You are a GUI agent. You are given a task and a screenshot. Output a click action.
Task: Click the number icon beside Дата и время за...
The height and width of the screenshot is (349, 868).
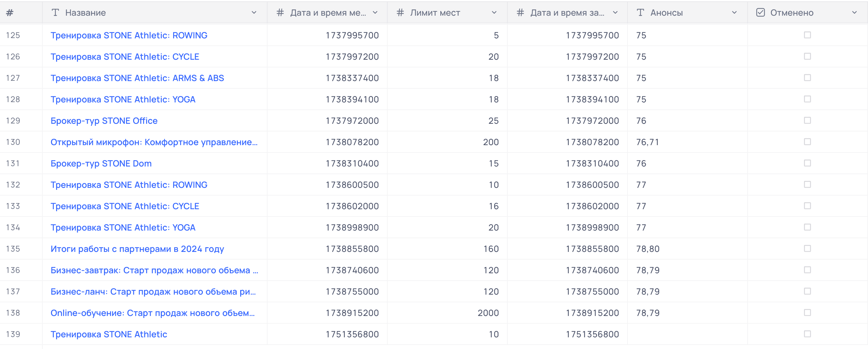coord(520,13)
